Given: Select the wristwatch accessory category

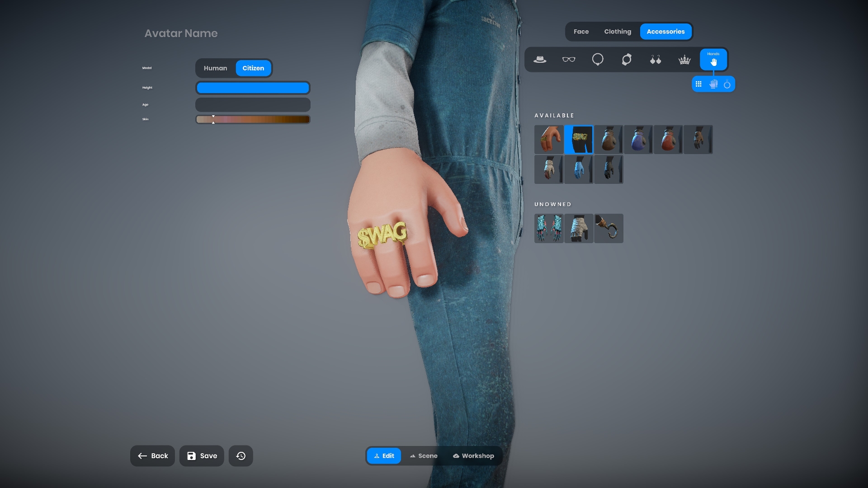Looking at the screenshot, I should click(x=627, y=60).
